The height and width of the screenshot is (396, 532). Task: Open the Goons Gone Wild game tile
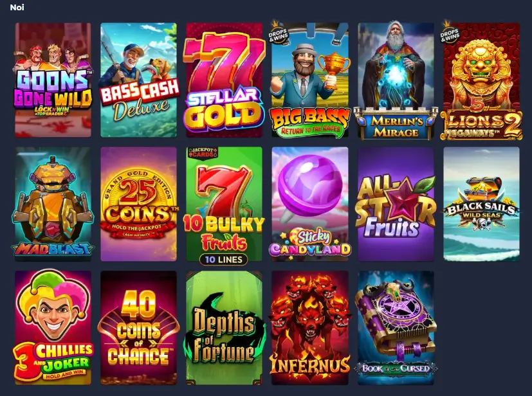coord(53,80)
